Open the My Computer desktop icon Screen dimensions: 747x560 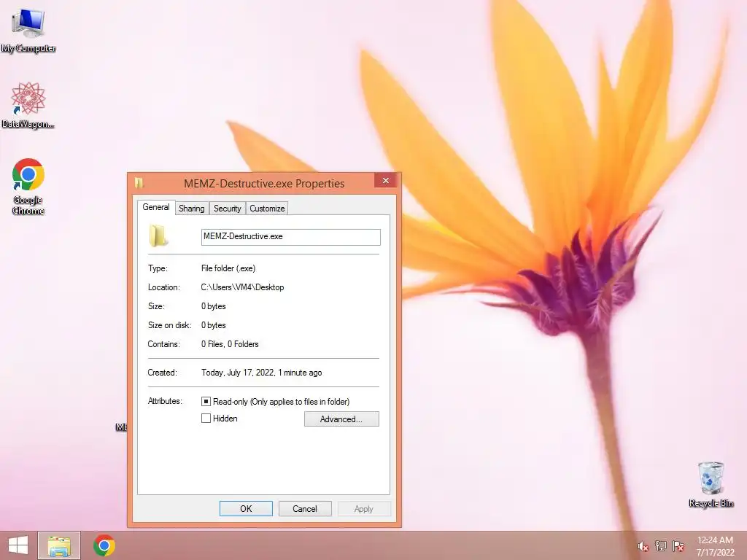pos(28,31)
